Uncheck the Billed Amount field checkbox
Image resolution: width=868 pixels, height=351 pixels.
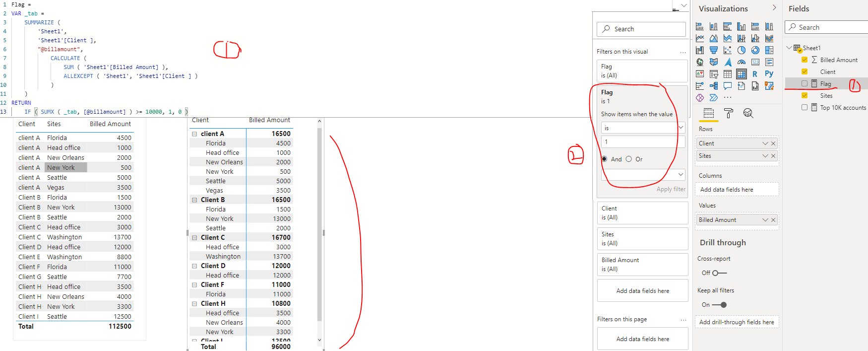pyautogui.click(x=805, y=60)
